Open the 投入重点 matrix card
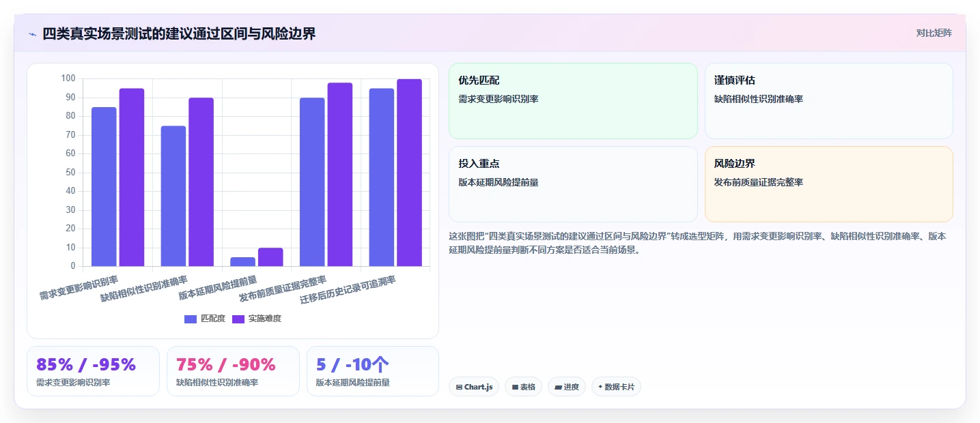 coord(573,184)
